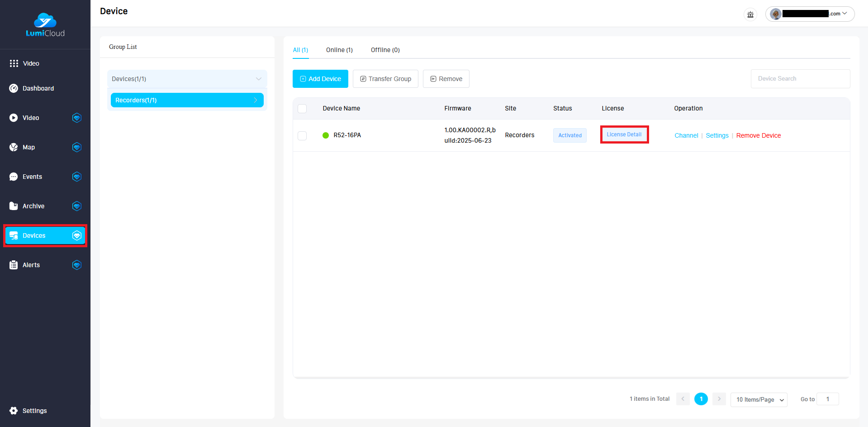
Task: Click the Remove Device link
Action: [x=758, y=135]
